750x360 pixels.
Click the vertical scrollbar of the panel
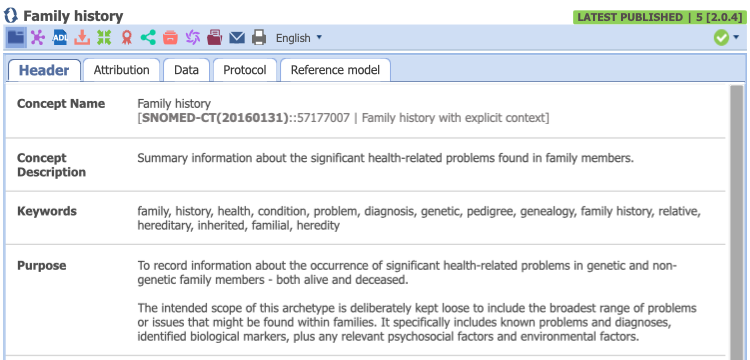[x=737, y=222]
